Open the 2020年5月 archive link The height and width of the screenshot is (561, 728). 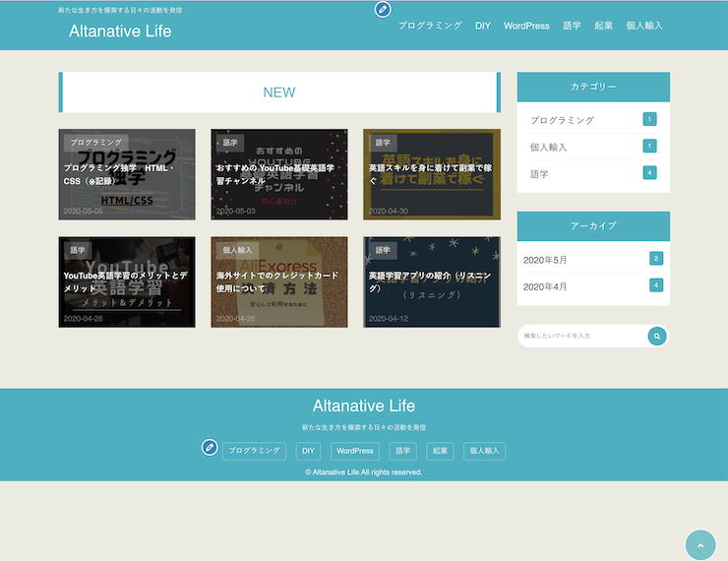(545, 259)
